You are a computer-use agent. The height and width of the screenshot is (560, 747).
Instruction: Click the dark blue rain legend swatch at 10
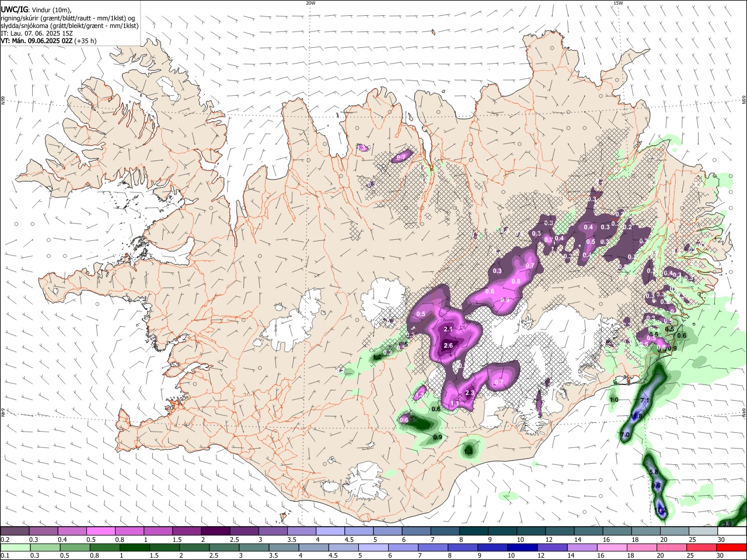click(521, 547)
